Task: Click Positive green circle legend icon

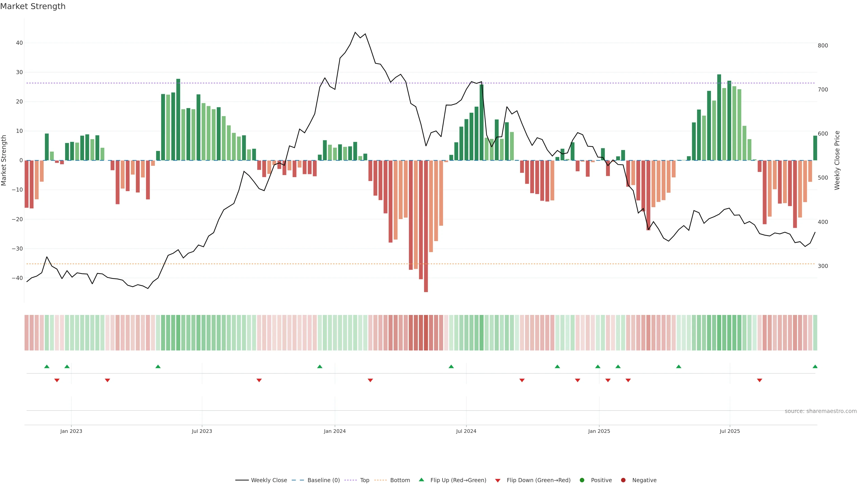Action: [582, 480]
